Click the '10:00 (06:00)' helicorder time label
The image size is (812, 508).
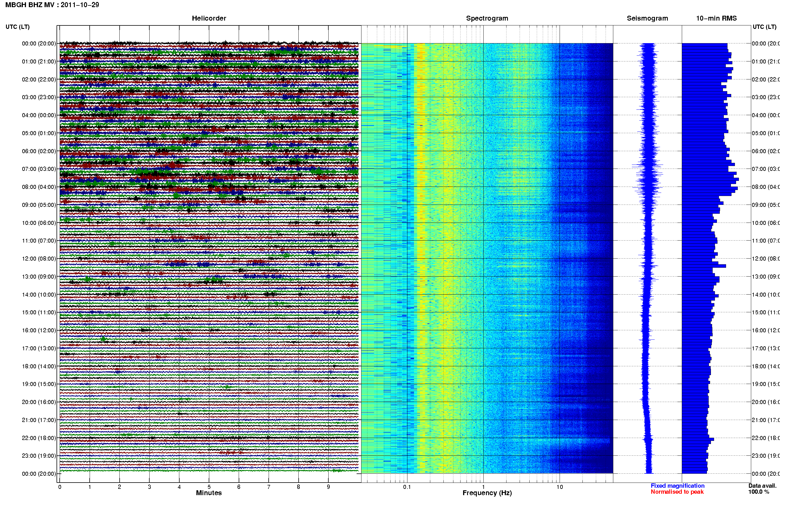coord(39,223)
